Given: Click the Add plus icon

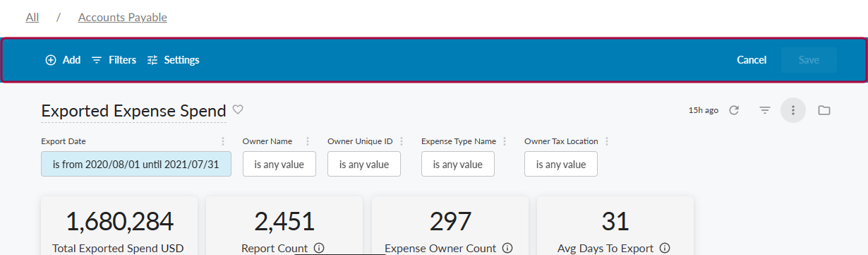Looking at the screenshot, I should tap(51, 60).
